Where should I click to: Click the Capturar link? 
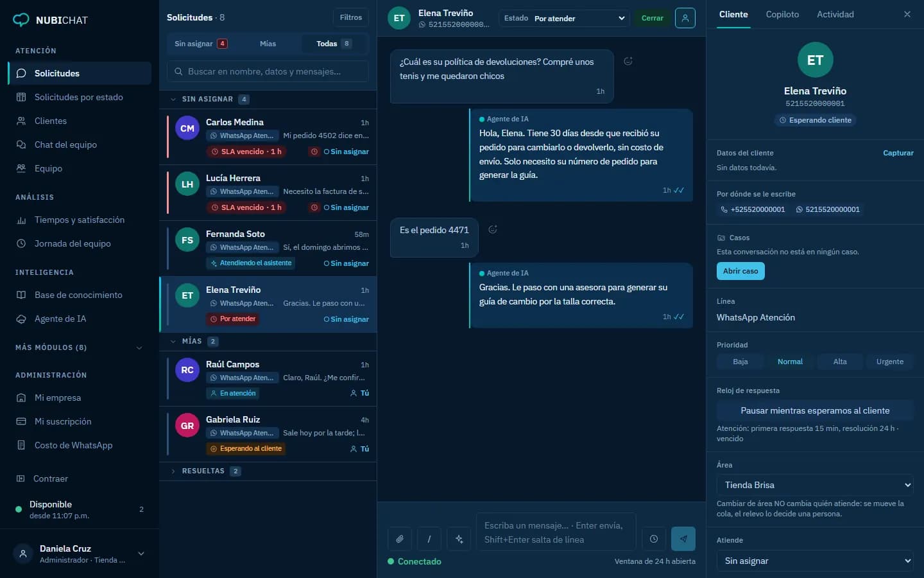tap(898, 153)
